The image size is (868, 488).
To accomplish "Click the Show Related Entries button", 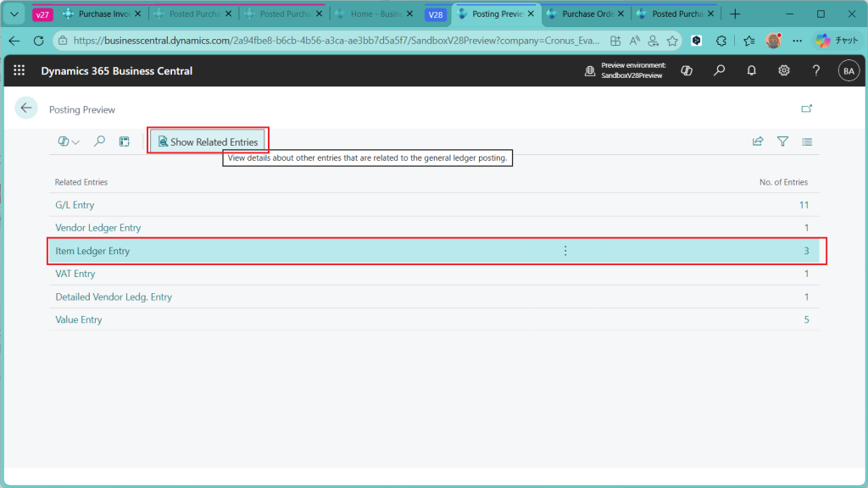I will click(x=208, y=141).
